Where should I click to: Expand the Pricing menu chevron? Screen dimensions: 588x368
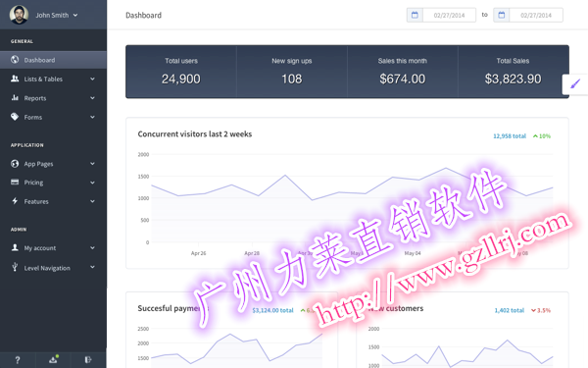(x=92, y=183)
